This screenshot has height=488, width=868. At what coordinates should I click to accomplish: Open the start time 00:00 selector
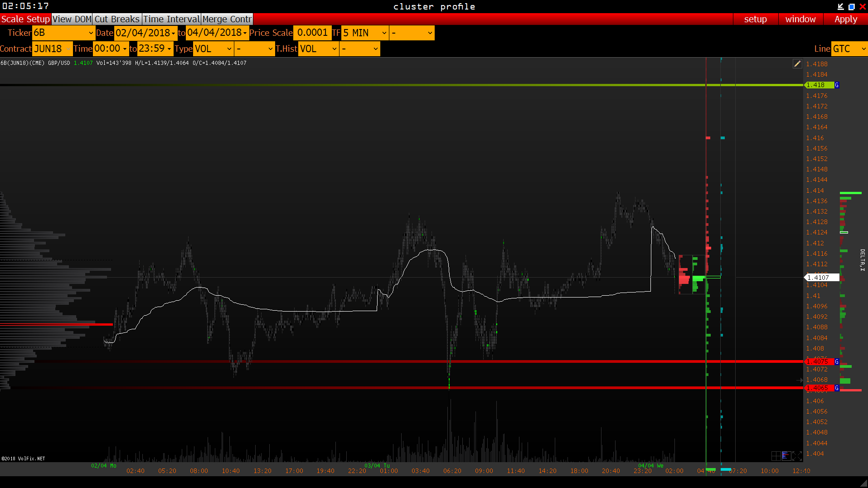point(111,49)
